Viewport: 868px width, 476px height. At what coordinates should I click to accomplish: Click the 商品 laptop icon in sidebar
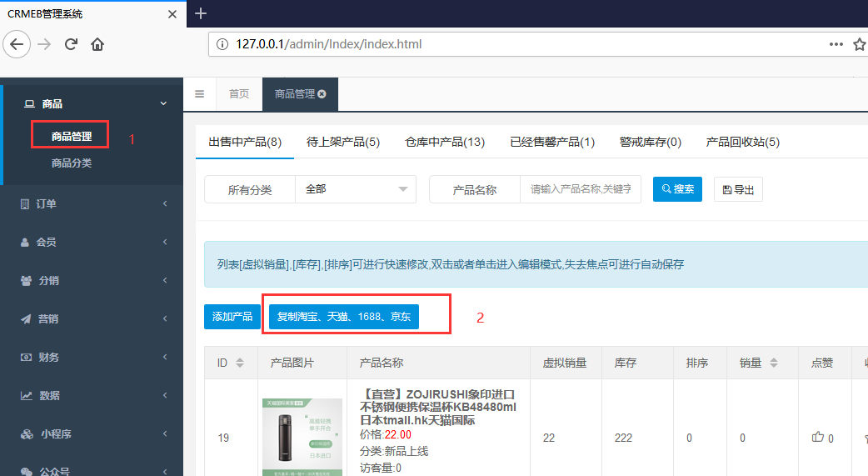click(x=29, y=103)
